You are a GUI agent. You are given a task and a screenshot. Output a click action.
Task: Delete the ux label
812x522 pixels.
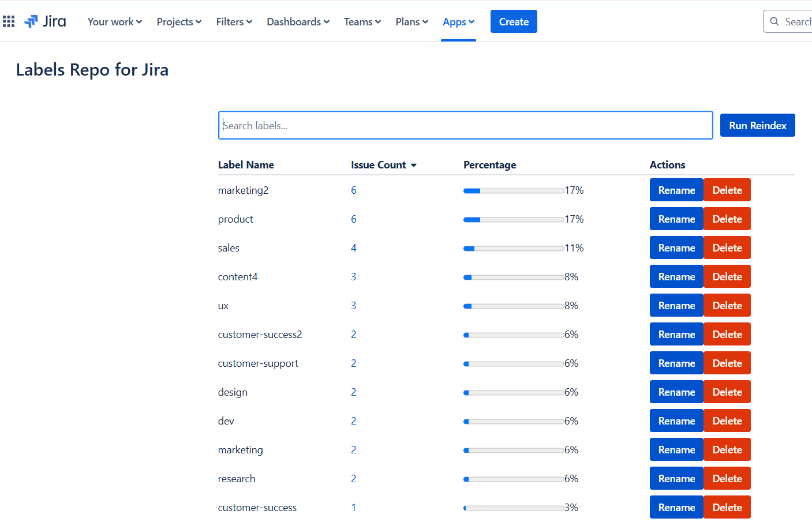[x=727, y=305]
